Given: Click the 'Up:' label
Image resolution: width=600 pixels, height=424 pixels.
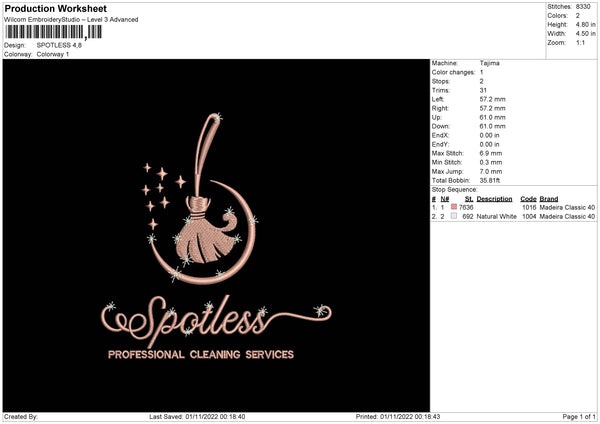Looking at the screenshot, I should tap(436, 117).
